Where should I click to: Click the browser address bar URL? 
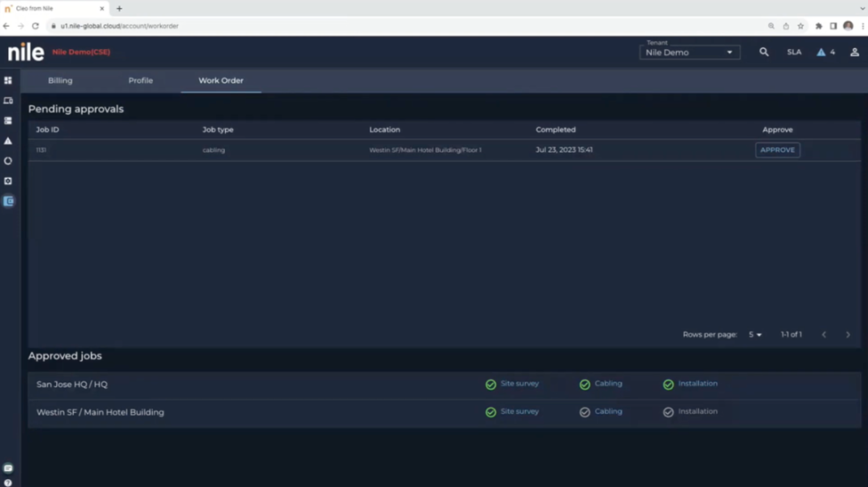tap(120, 26)
